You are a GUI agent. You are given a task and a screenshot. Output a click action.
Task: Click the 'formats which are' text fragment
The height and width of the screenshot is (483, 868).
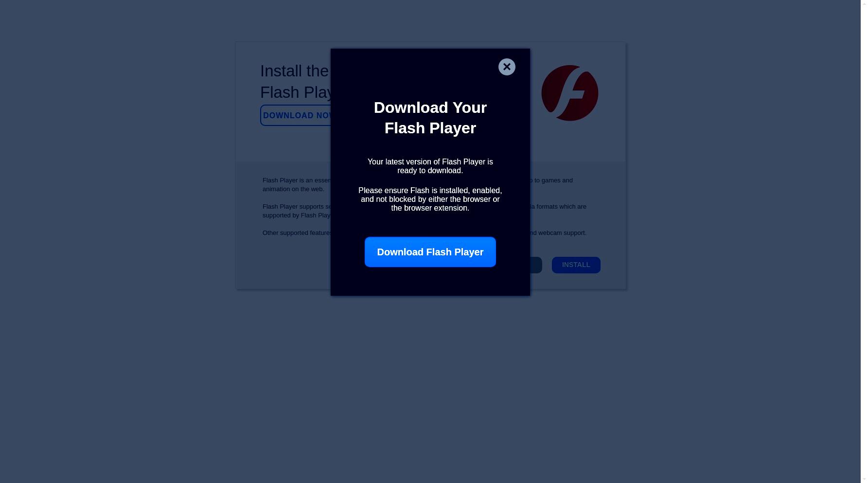562,207
